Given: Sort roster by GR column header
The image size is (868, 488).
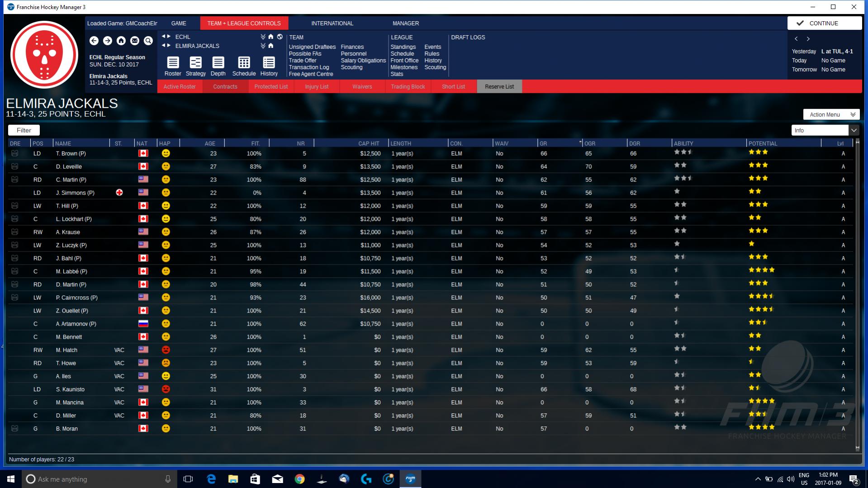Looking at the screenshot, I should click(x=560, y=143).
